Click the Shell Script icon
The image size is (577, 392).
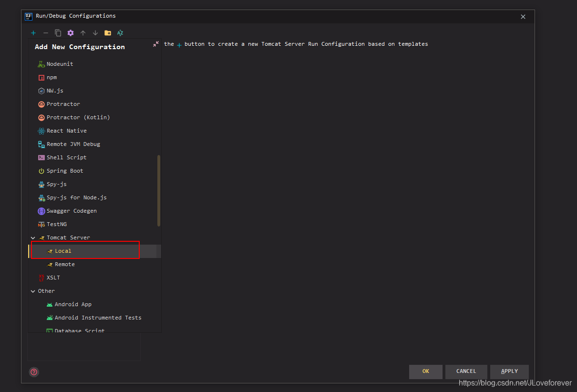(x=41, y=157)
